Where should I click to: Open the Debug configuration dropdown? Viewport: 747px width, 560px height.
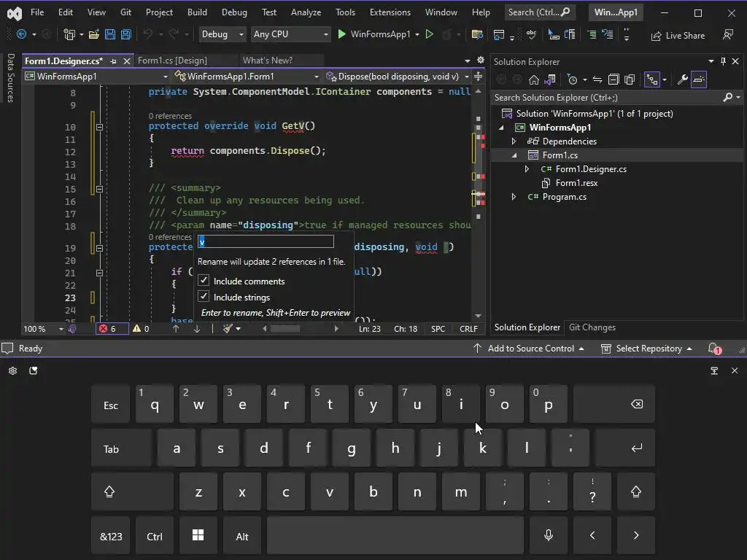pos(222,34)
